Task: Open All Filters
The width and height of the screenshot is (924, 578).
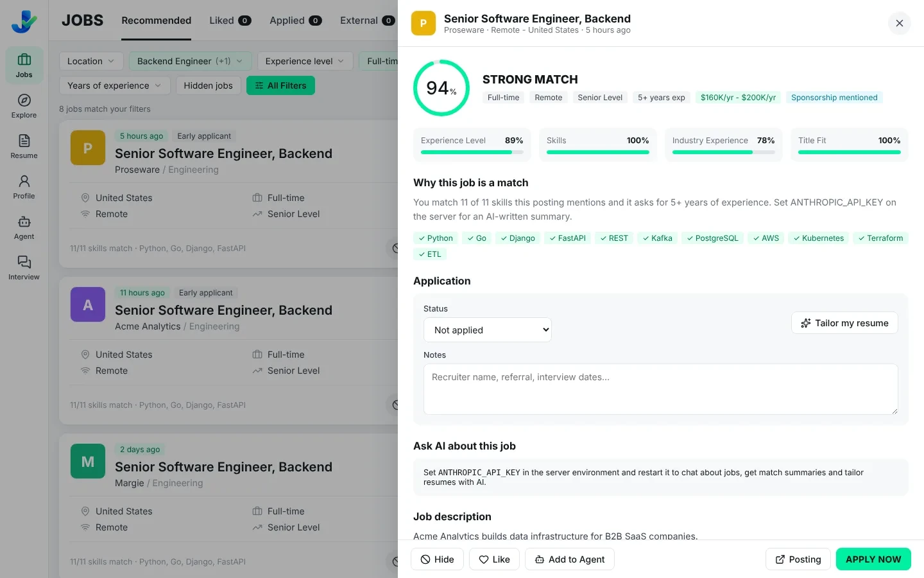Action: pos(280,85)
